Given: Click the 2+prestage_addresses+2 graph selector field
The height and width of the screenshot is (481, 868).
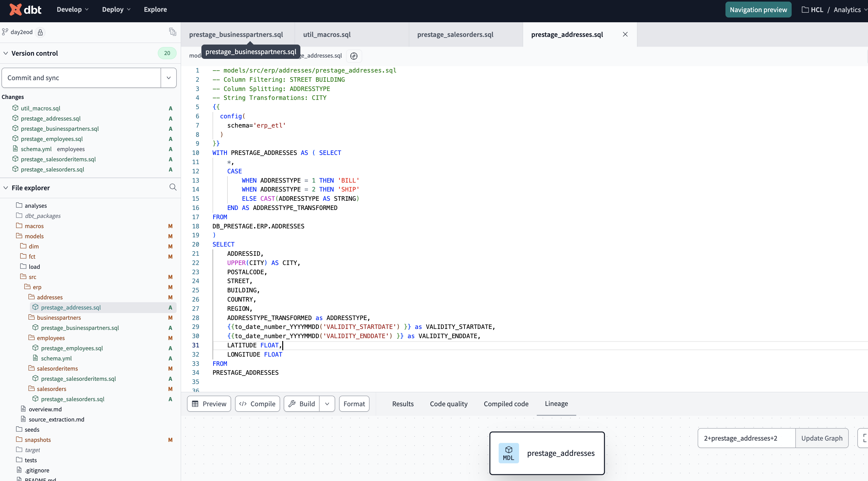Looking at the screenshot, I should pyautogui.click(x=746, y=438).
